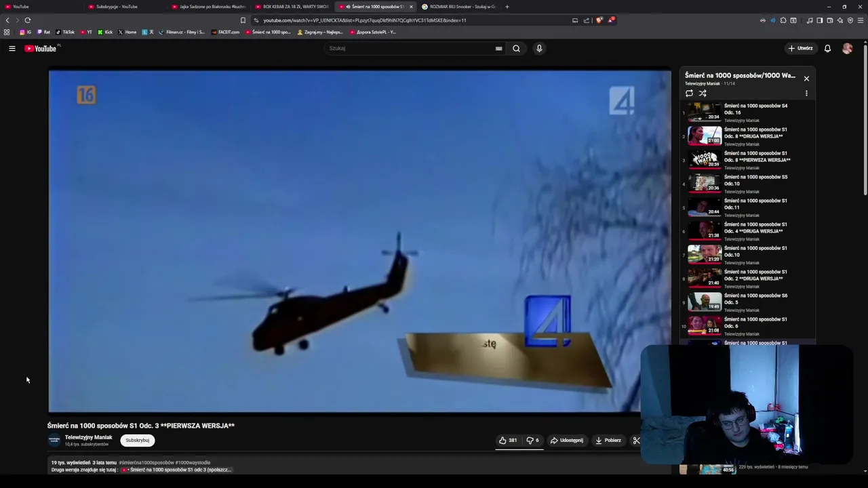Open the Telewizyjny Maniak channel avatar
The width and height of the screenshot is (868, 488).
point(54,441)
